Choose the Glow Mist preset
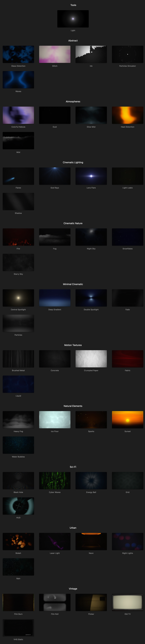This screenshot has width=145, height=644. coord(91,115)
